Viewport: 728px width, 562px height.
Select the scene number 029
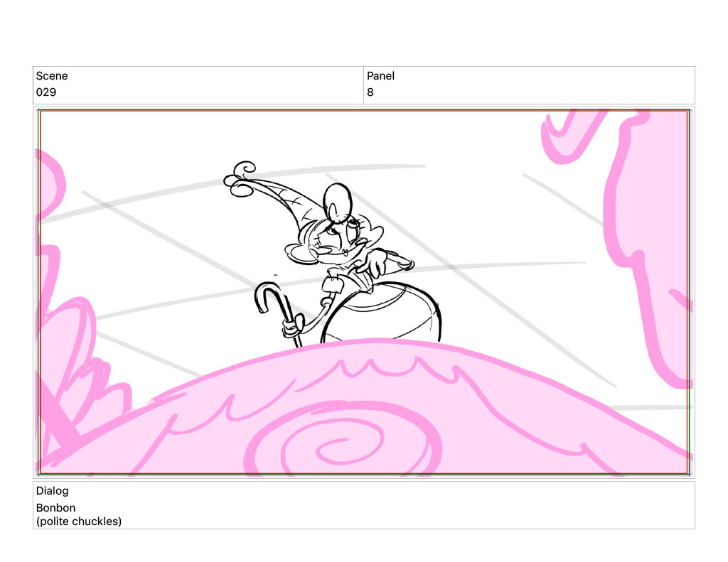coord(46,92)
